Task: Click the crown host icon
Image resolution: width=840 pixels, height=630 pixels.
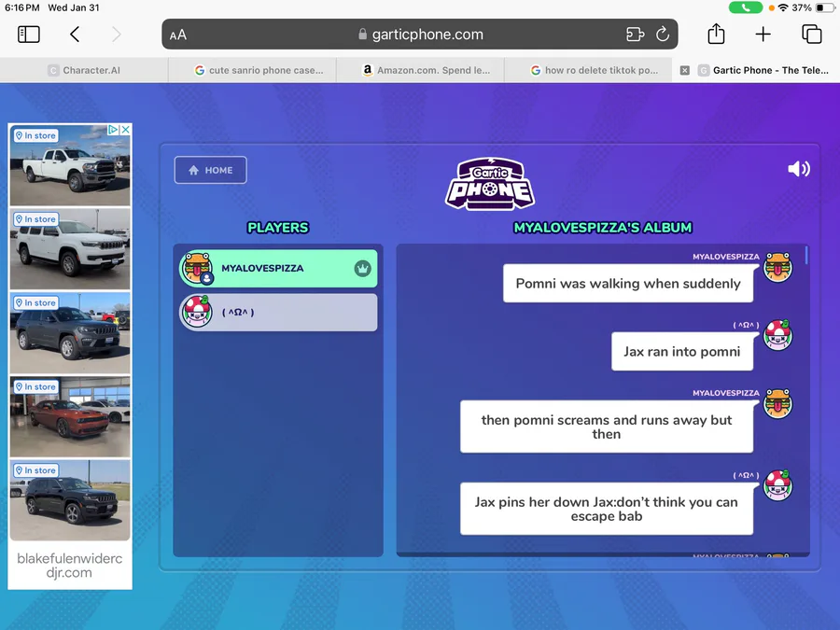Action: (363, 269)
